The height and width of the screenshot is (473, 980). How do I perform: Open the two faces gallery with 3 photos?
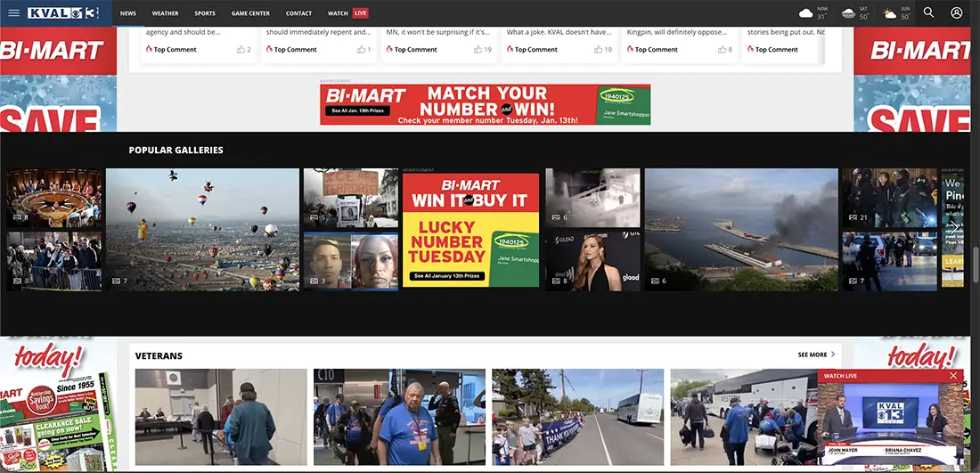[351, 261]
